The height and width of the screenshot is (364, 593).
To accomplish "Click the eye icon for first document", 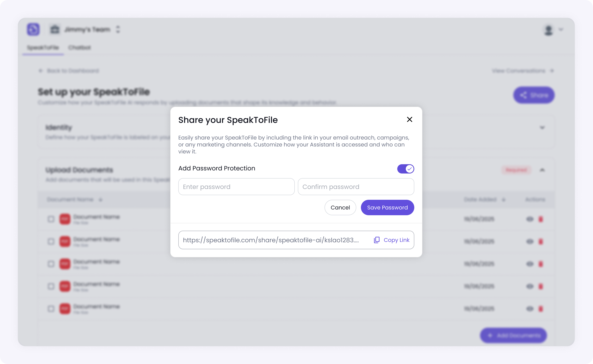I will [x=530, y=219].
